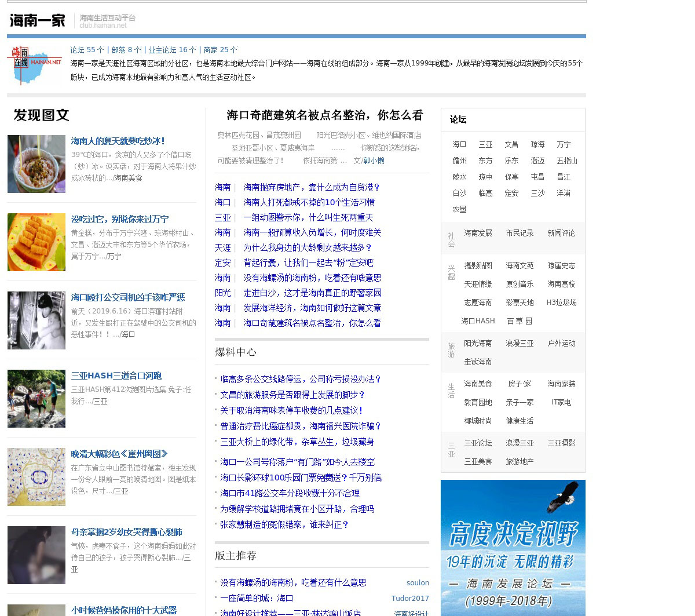The image size is (695, 616).
Task: Open the 摄影部图 forum link
Action: (x=478, y=265)
